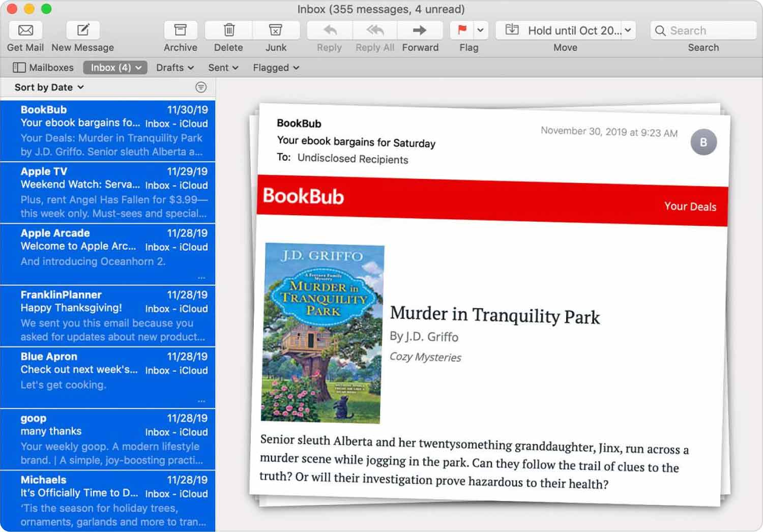The image size is (763, 532).
Task: Click the Search magnifier icon
Action: [660, 31]
